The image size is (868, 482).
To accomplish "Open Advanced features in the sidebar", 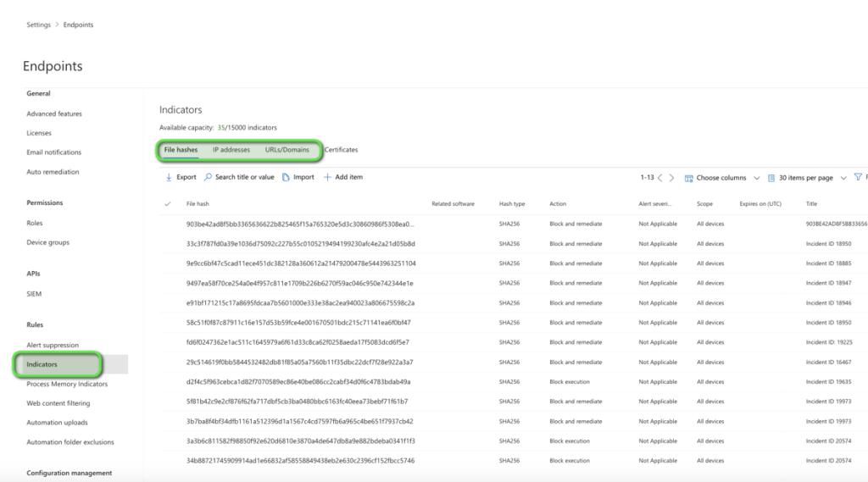I will [54, 114].
